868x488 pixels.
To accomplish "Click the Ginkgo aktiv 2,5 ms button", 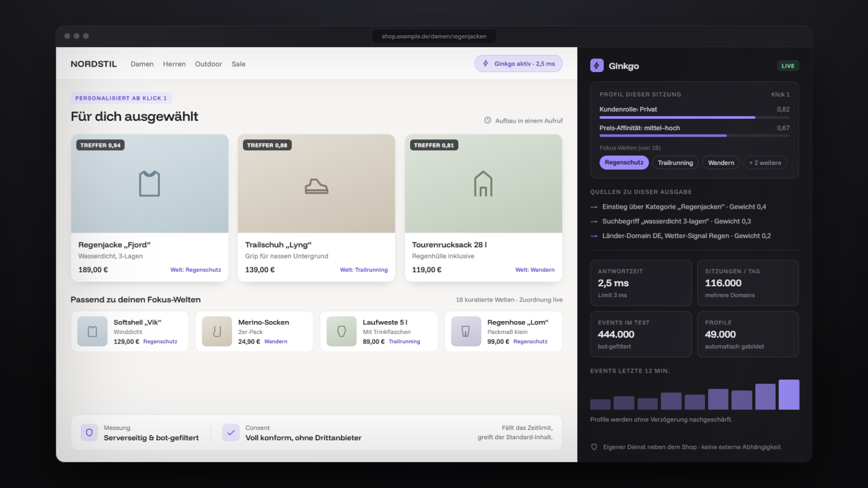I will (x=519, y=63).
